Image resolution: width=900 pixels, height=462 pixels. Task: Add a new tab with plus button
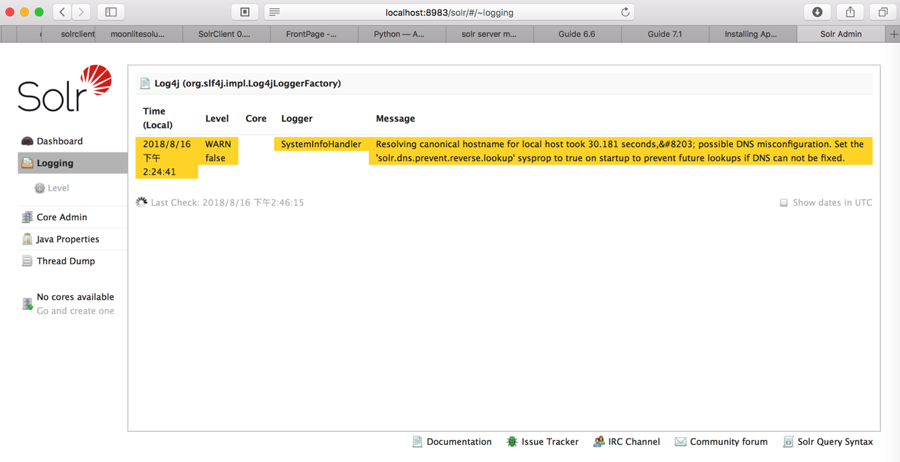pos(893,34)
